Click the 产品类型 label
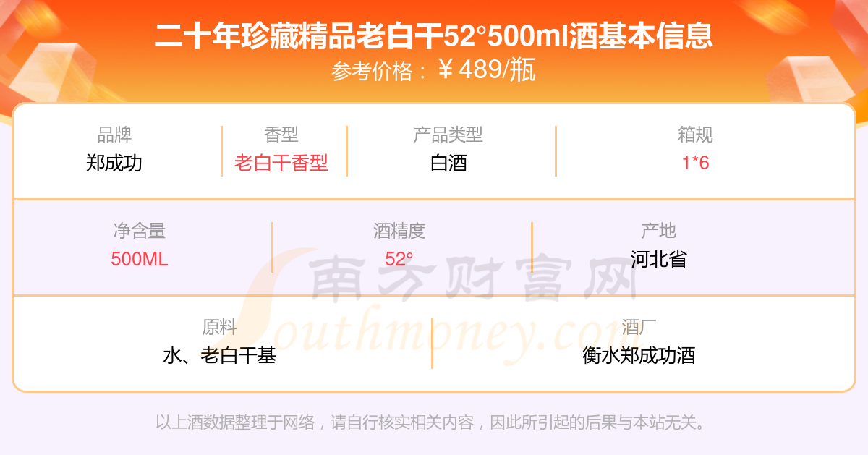Image resolution: width=868 pixels, height=455 pixels. (448, 135)
